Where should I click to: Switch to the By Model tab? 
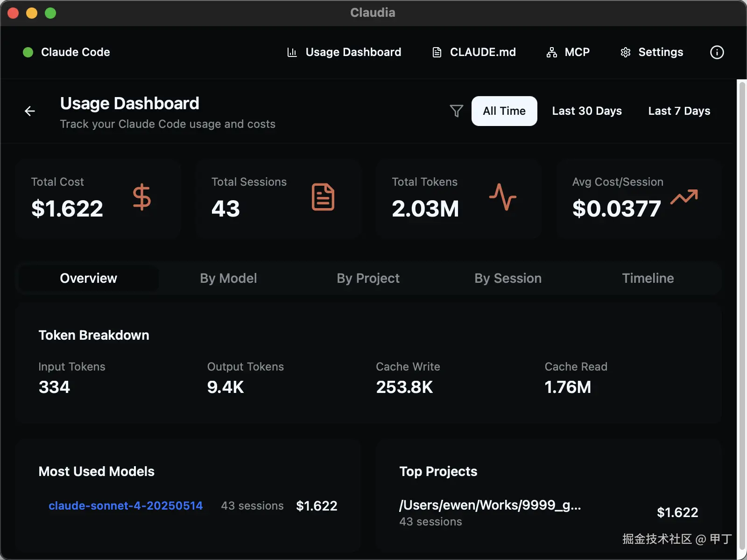click(x=229, y=278)
